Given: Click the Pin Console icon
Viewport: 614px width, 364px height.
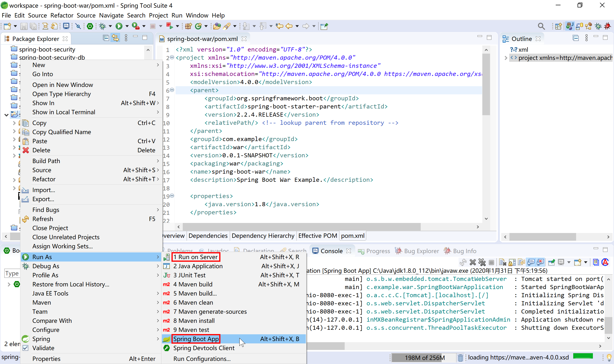Looking at the screenshot, I should [551, 262].
